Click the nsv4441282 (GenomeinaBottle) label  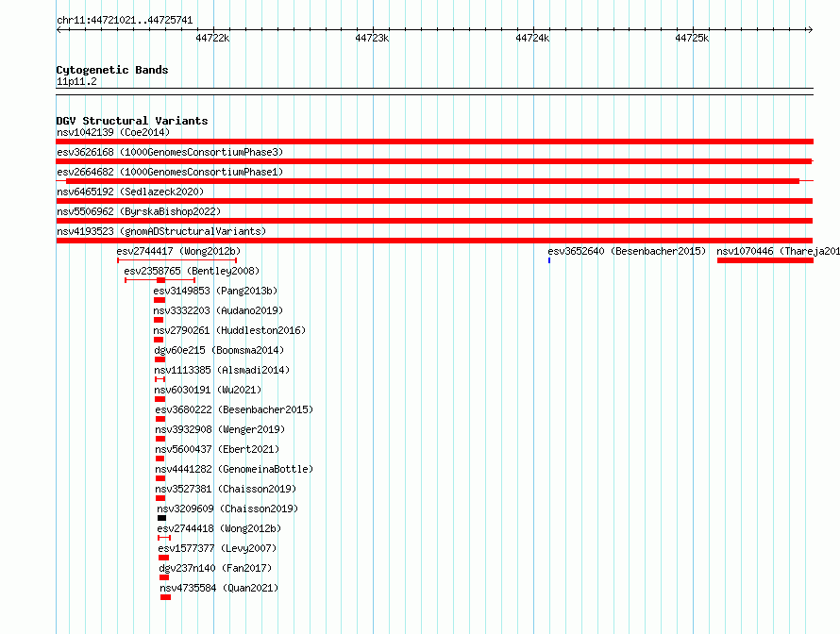pyautogui.click(x=234, y=469)
